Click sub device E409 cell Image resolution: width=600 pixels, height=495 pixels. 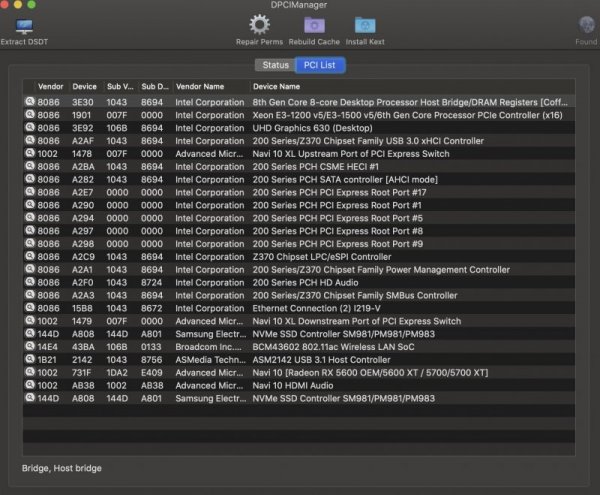(x=152, y=373)
